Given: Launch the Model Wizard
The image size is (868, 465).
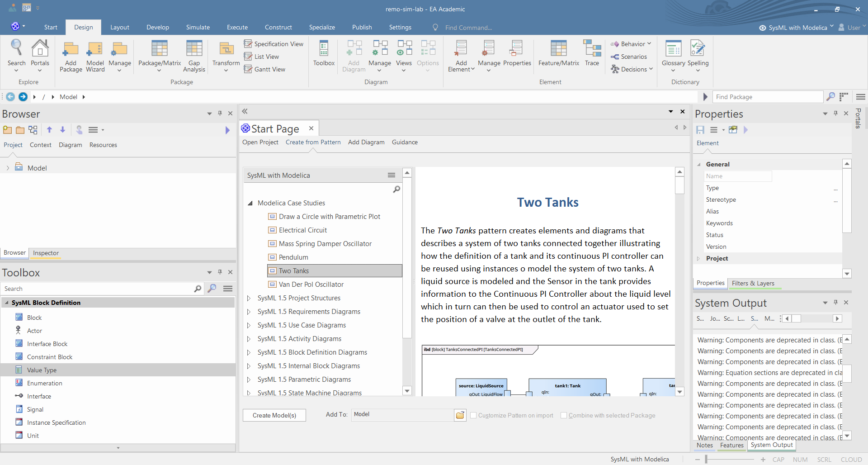Looking at the screenshot, I should click(95, 56).
